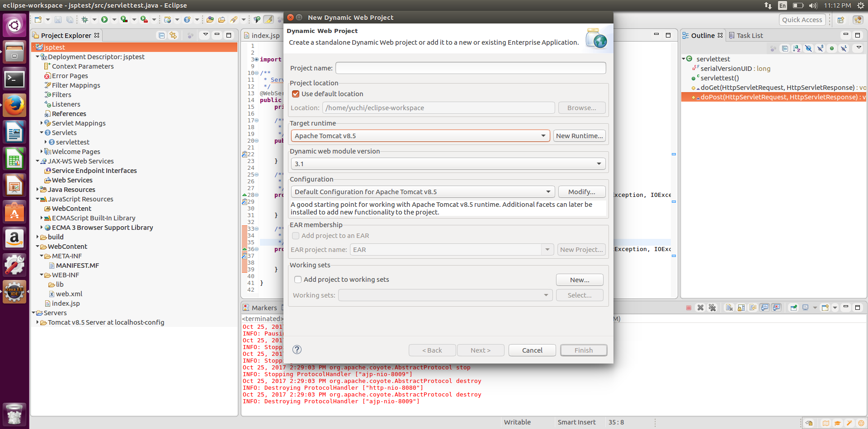Open Dynamic web module version dropdown

[x=448, y=164]
